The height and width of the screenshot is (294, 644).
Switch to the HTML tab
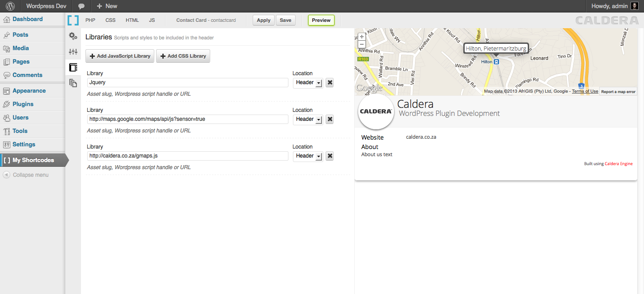tap(132, 20)
